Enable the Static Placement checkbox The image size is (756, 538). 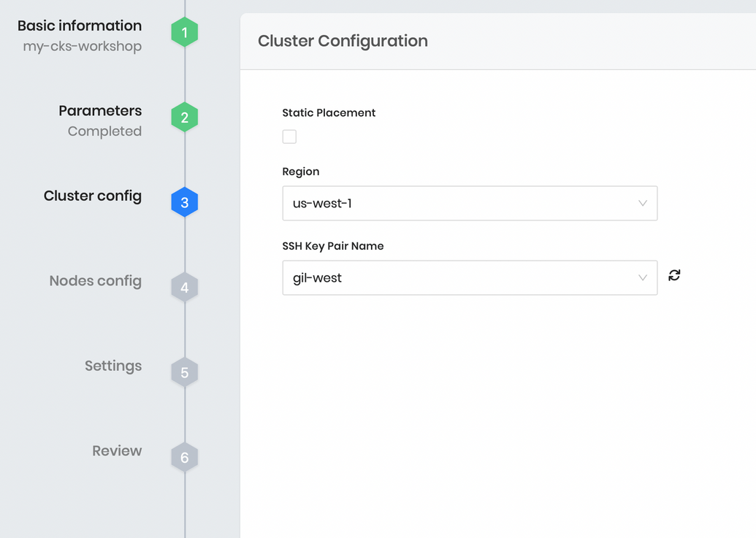coord(289,137)
